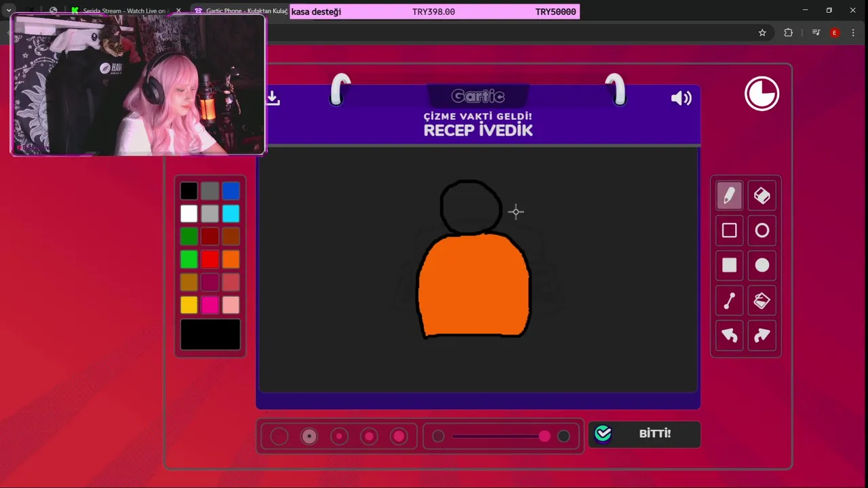Pick the brown color swatch
868x488 pixels.
[x=231, y=237]
